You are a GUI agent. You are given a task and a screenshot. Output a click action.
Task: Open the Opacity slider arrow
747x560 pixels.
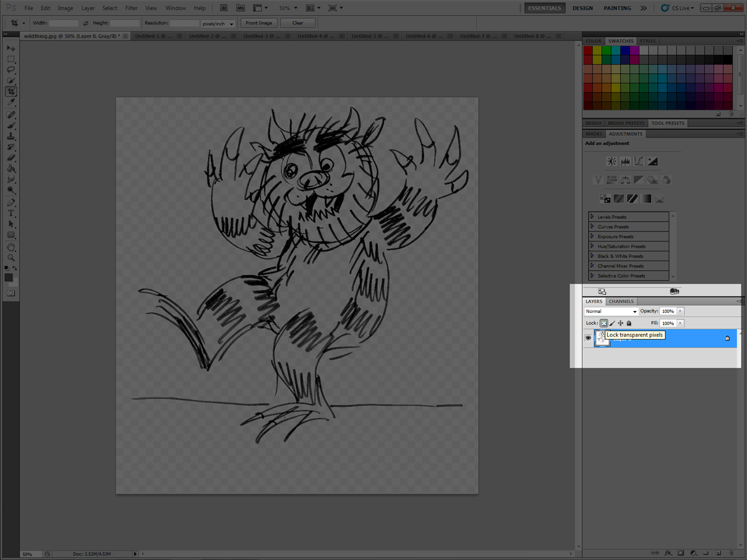point(680,311)
